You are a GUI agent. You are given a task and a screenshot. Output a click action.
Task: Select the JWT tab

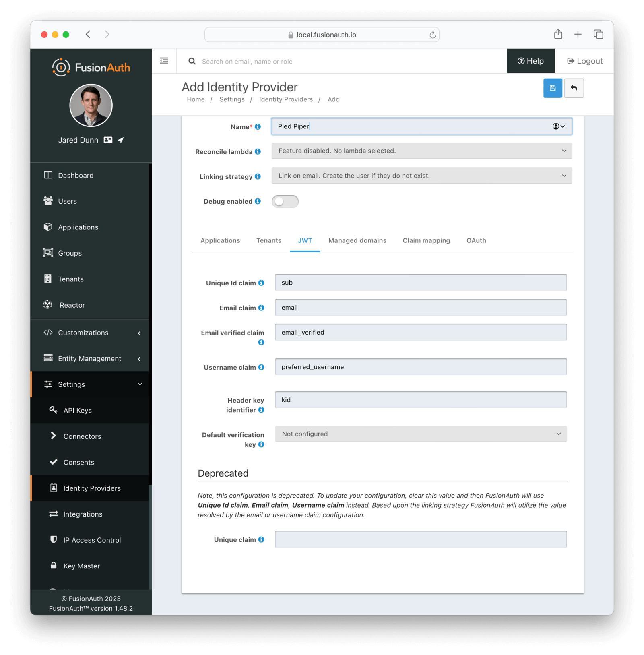[x=305, y=241]
